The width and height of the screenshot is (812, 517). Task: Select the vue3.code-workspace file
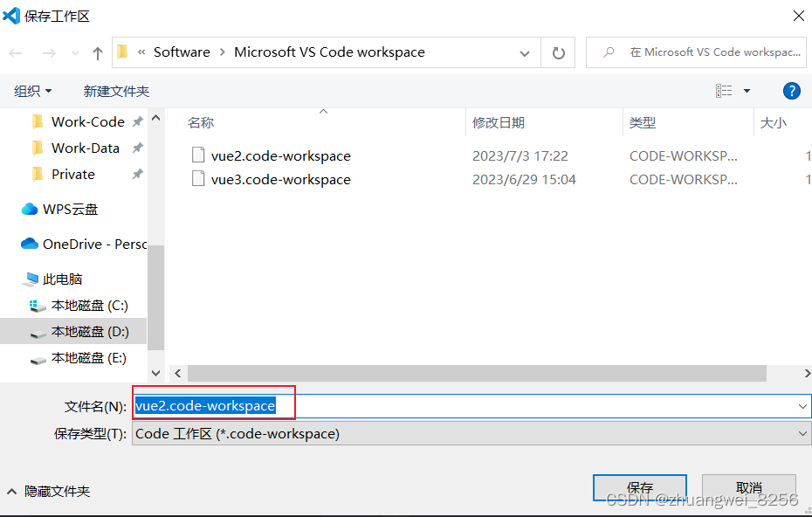coord(281,179)
